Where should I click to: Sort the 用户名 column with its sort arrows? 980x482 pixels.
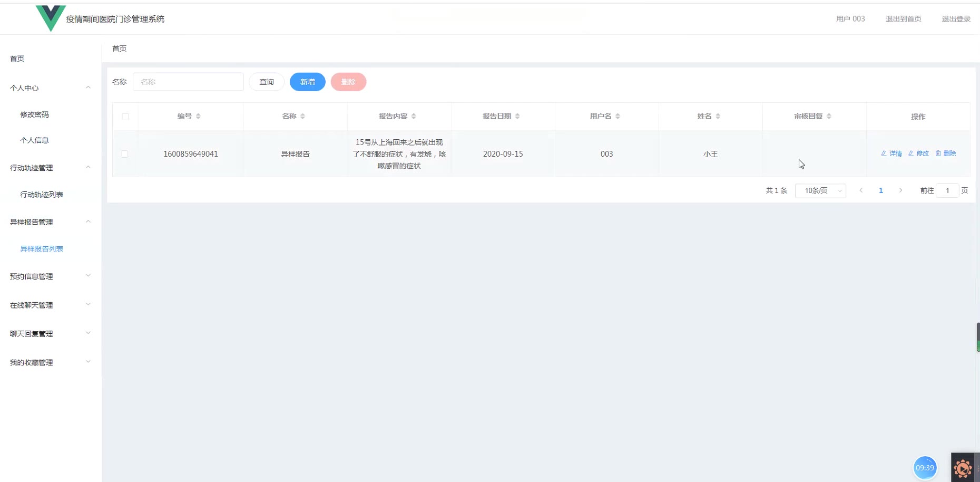click(618, 116)
